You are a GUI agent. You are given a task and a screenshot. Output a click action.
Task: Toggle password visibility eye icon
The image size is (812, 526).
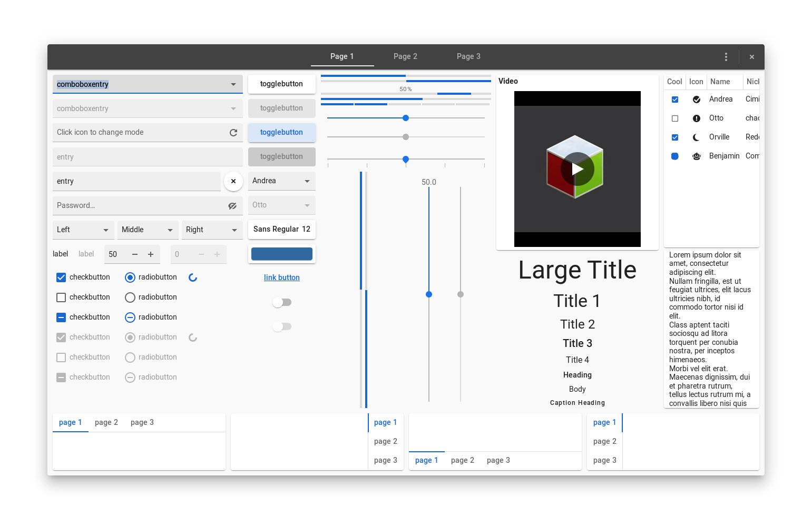pyautogui.click(x=232, y=206)
